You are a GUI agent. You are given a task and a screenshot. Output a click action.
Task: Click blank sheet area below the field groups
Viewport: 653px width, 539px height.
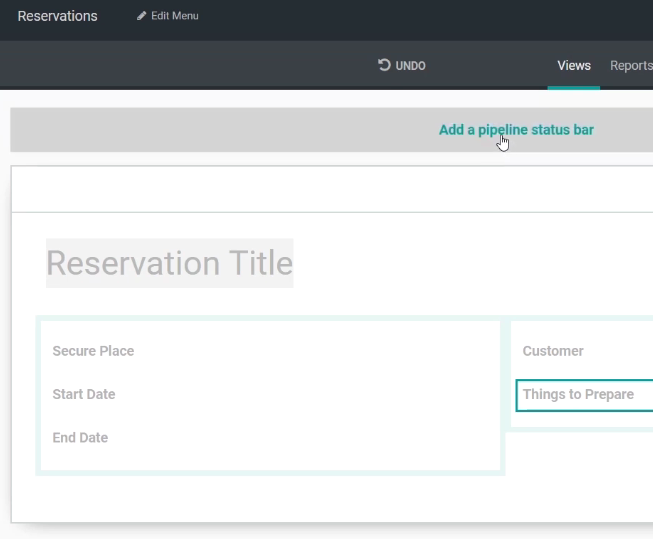coord(332,499)
